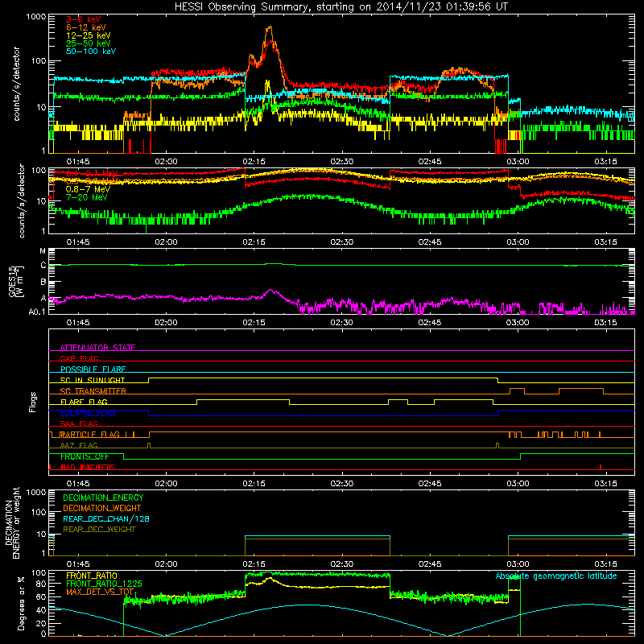Select the 3-6 keV legend label

point(84,19)
